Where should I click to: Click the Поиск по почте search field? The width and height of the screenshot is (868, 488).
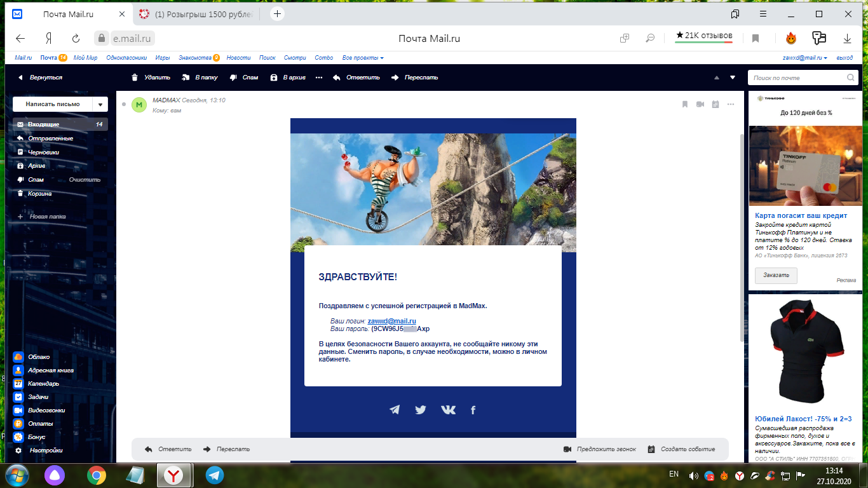coord(797,78)
